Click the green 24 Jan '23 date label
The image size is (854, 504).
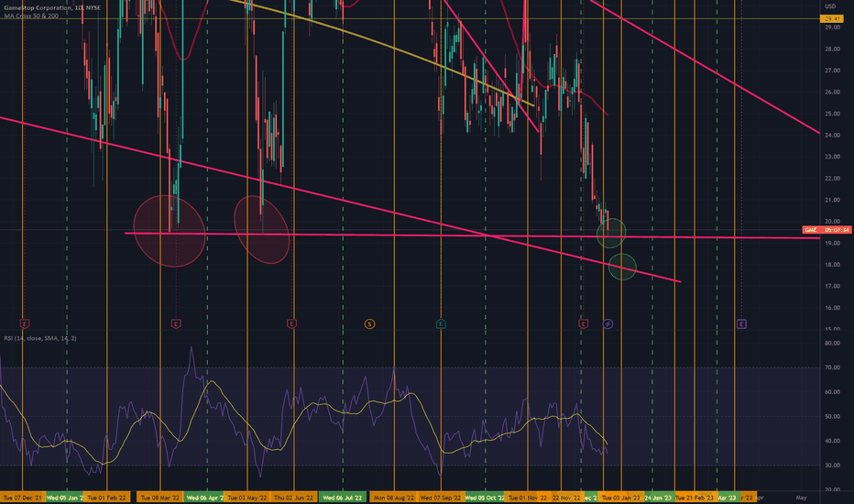pos(658,498)
